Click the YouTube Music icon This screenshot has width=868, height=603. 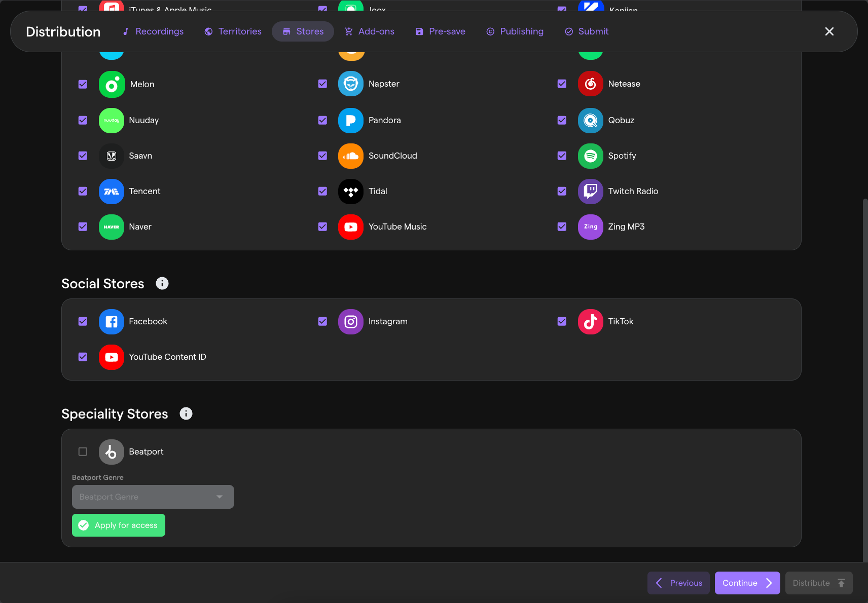(351, 227)
